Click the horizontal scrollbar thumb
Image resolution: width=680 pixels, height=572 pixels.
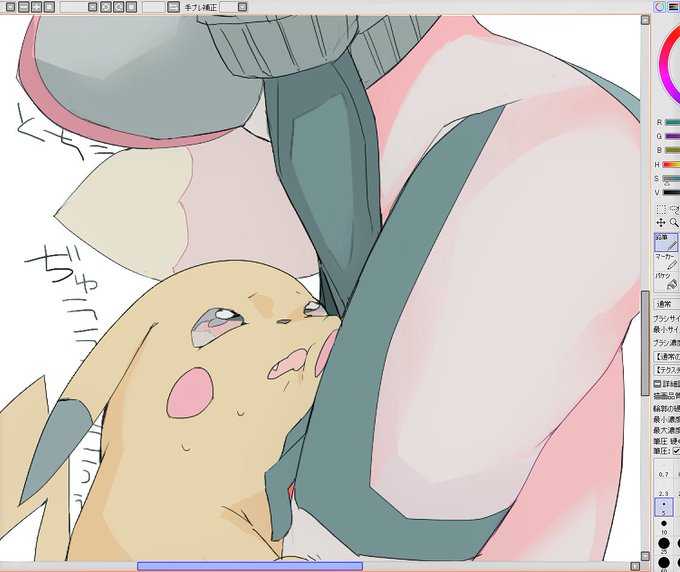[x=250, y=566]
